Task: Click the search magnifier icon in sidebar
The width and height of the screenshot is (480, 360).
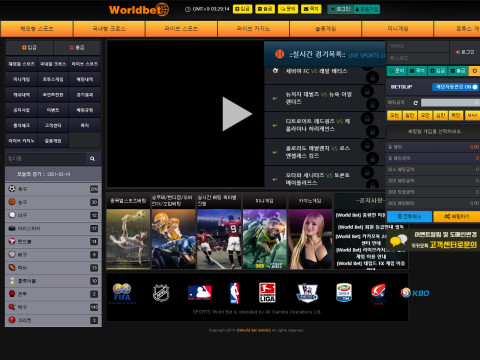Action: click(93, 159)
